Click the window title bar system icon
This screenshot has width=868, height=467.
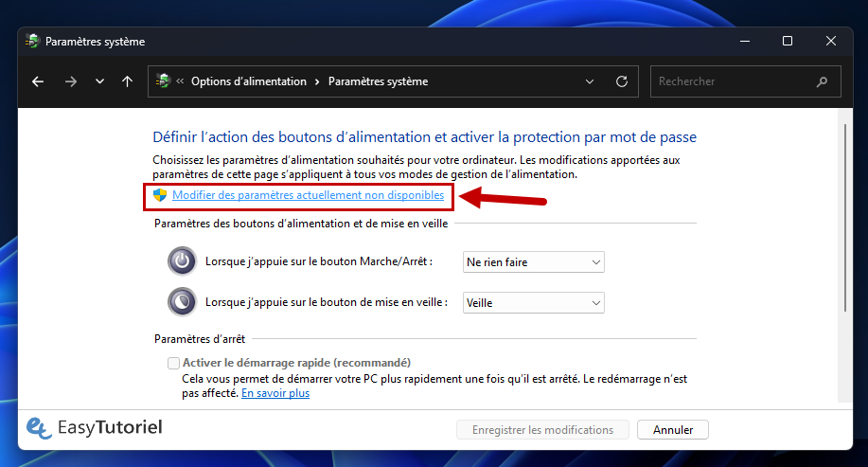(33, 41)
